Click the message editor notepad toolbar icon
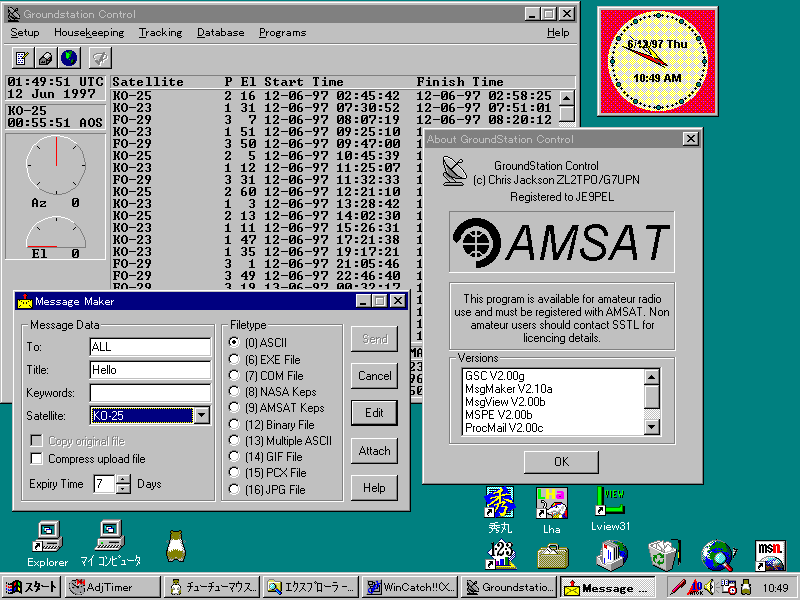Image resolution: width=800 pixels, height=600 pixels. [22, 57]
